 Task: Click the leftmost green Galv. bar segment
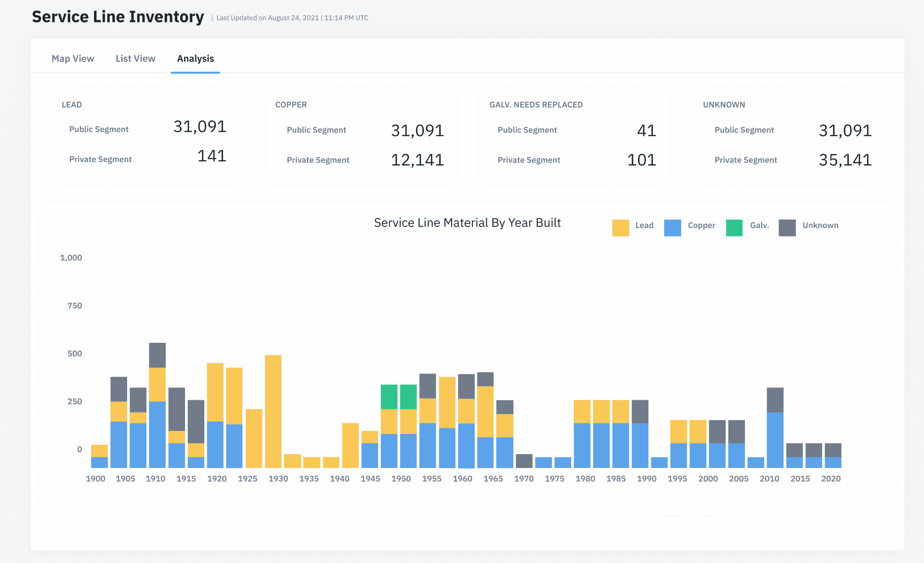coord(389,397)
